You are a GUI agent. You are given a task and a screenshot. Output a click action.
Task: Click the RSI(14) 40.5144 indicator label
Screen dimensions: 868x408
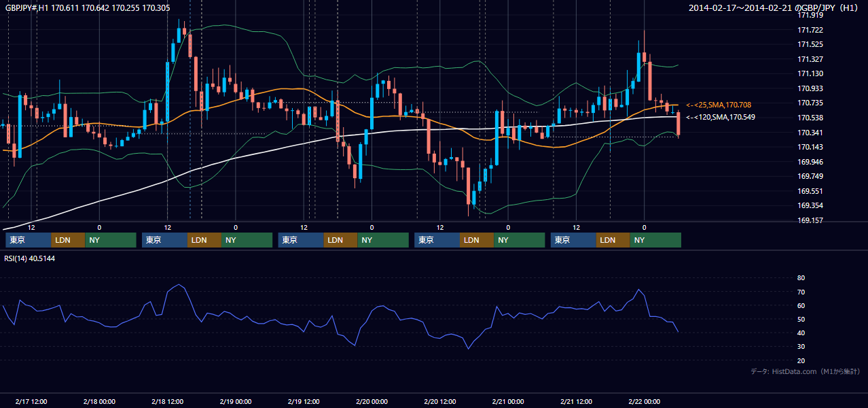coord(30,258)
